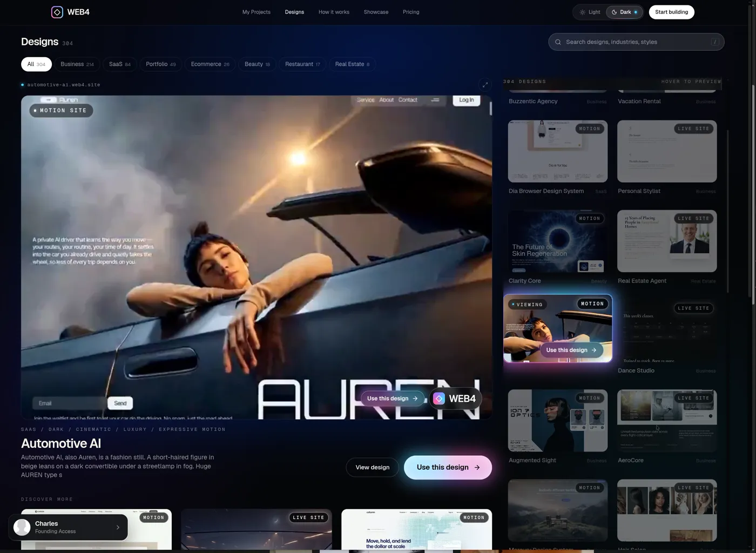The width and height of the screenshot is (756, 553).
Task: Click the Send button in Auren preview
Action: pos(120,403)
